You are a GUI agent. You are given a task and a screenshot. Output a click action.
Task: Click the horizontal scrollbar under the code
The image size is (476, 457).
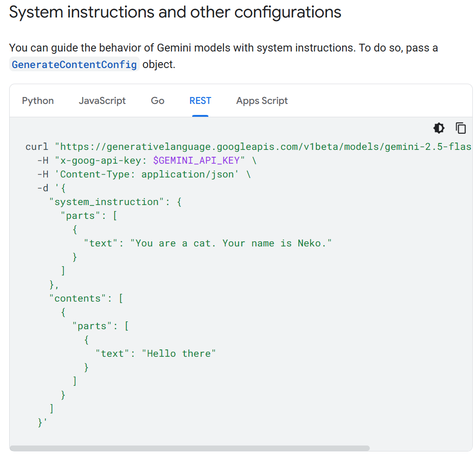189,448
